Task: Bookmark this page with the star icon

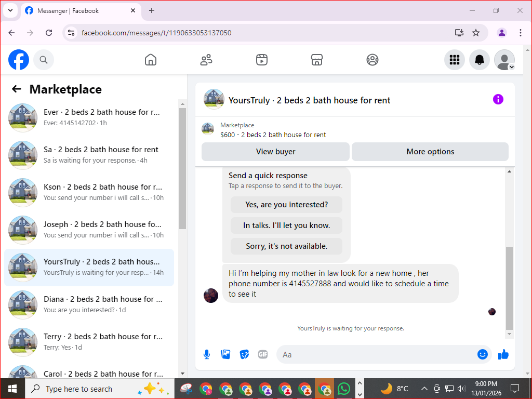Action: (x=476, y=33)
